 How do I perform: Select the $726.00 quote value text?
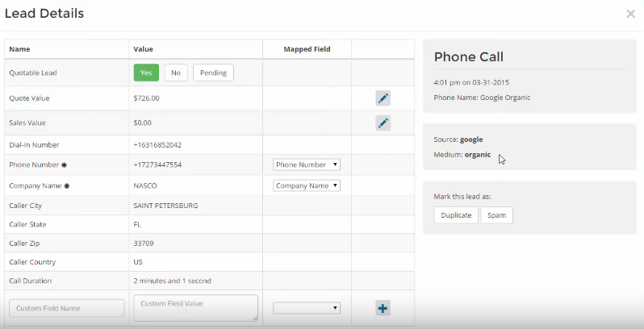146,98
